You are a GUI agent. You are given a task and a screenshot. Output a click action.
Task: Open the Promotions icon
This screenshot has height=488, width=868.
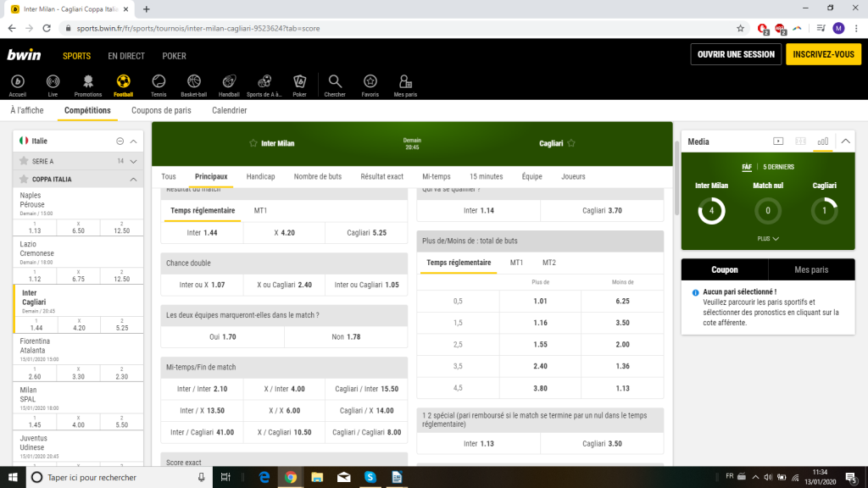(x=88, y=86)
